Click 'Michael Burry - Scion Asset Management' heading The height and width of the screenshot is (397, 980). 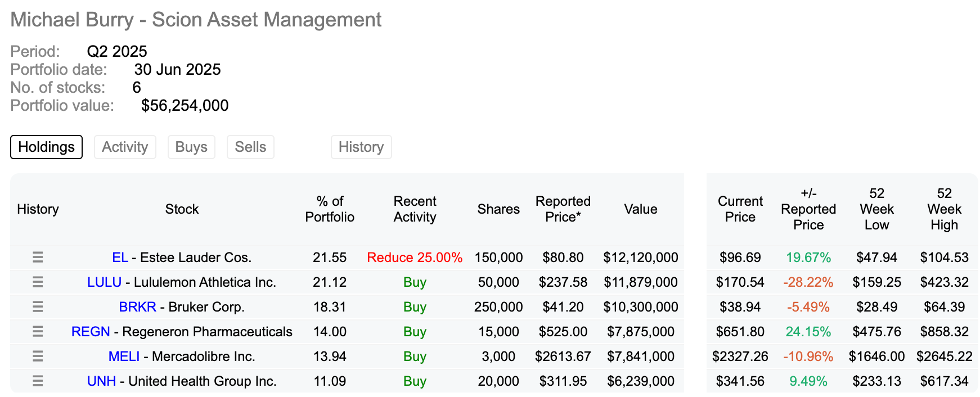tap(196, 20)
